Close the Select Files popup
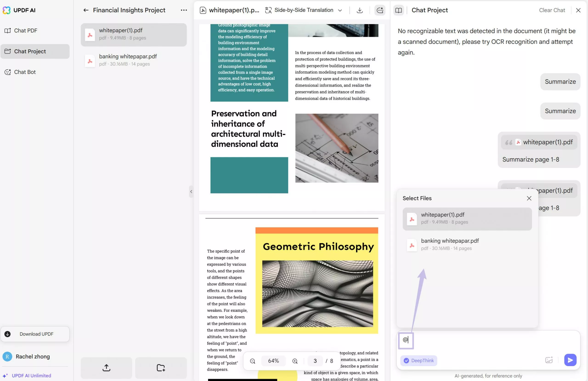The height and width of the screenshot is (381, 588). [529, 198]
